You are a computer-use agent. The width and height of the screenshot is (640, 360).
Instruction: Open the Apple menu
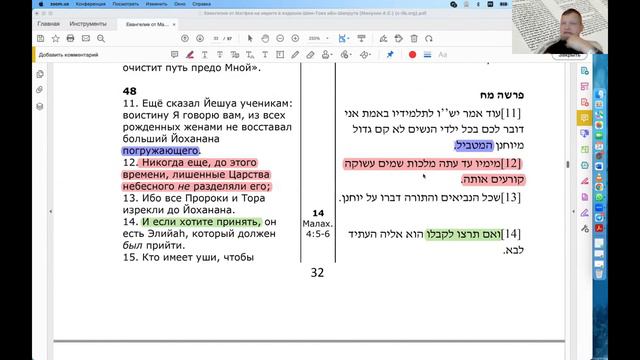coord(41,4)
